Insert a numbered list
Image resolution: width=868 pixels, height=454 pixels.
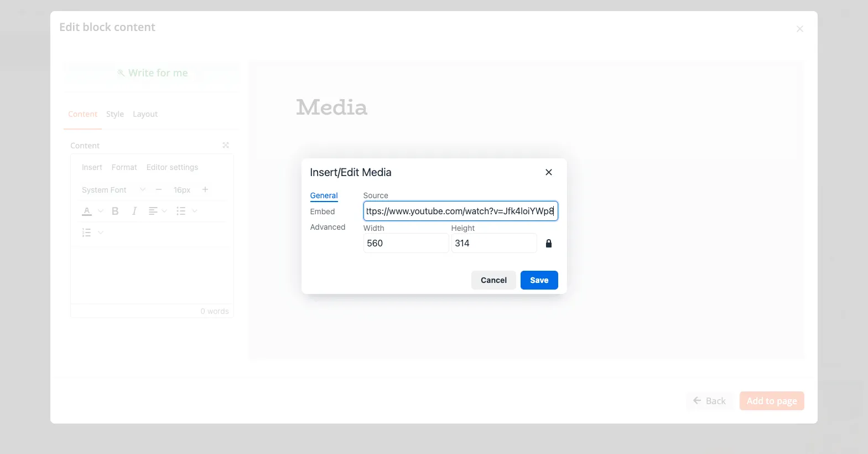[87, 233]
